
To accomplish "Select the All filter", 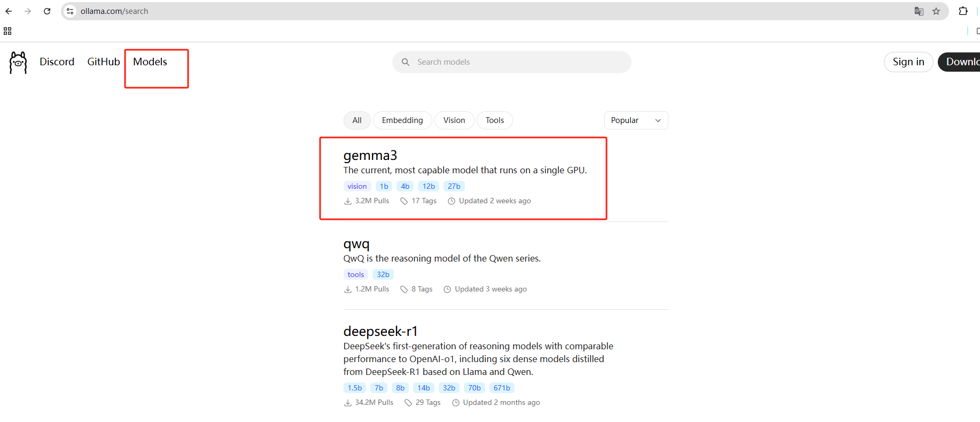I will (x=357, y=120).
